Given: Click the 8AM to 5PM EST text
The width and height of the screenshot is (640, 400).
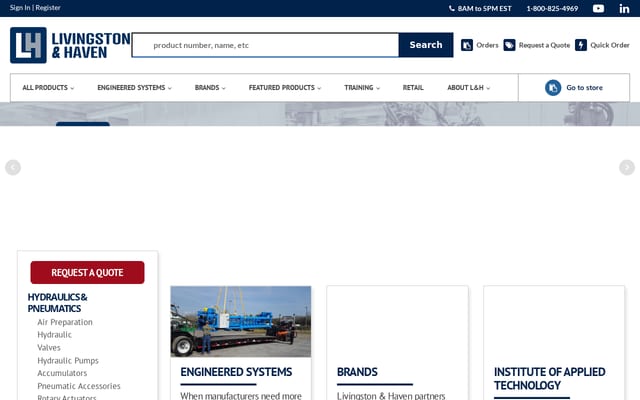Looking at the screenshot, I should (484, 8).
